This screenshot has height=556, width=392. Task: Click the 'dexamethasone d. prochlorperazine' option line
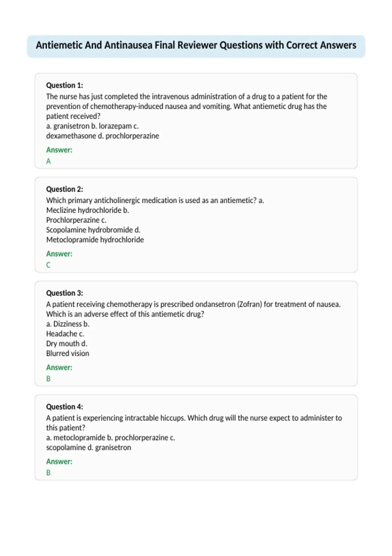point(103,136)
